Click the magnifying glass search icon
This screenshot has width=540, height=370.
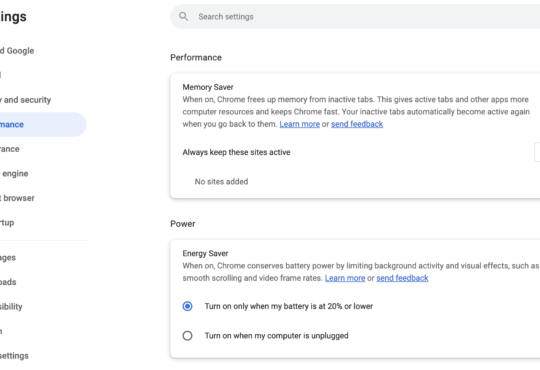(184, 17)
